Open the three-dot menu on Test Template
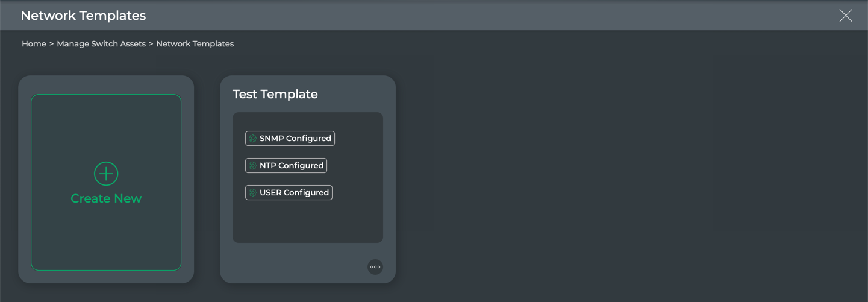Screen dimensions: 868x302 [x=375, y=267]
